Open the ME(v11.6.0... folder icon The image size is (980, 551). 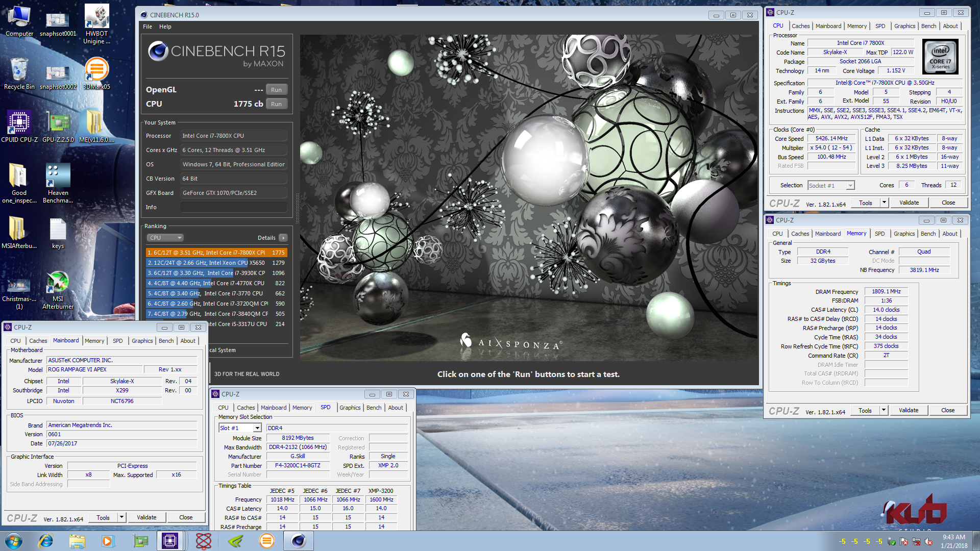pyautogui.click(x=96, y=126)
